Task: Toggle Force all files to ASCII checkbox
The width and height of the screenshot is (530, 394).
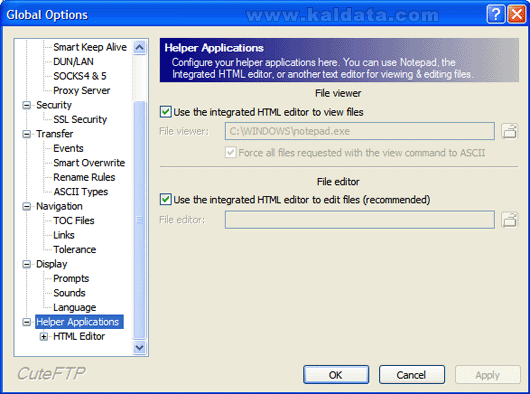Action: click(231, 152)
